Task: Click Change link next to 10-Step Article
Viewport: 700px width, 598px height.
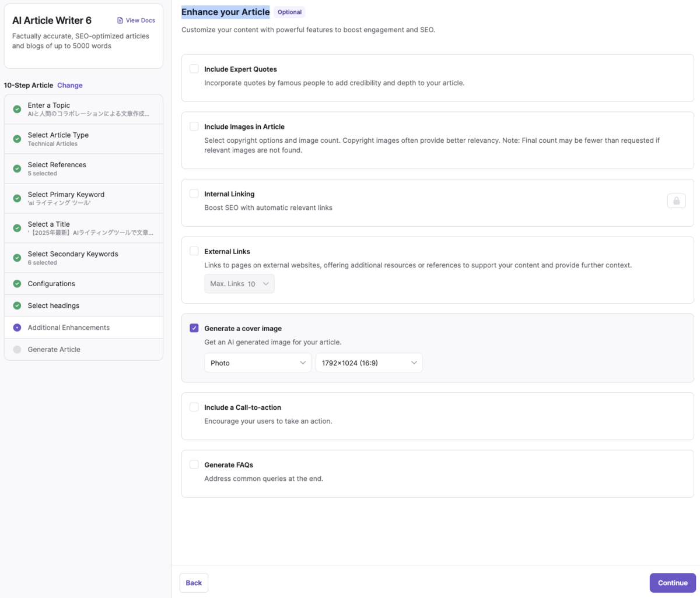Action: click(x=70, y=85)
